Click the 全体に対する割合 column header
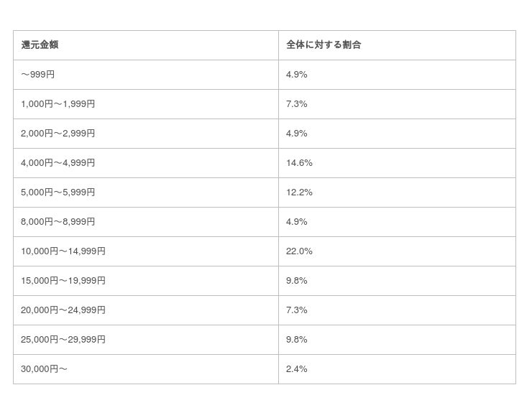The width and height of the screenshot is (532, 413). (324, 45)
